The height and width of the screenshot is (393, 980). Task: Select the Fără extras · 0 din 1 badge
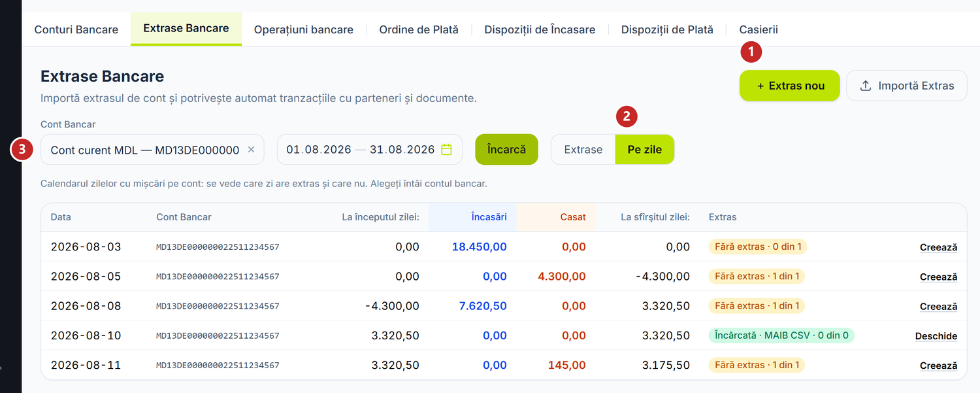(x=758, y=247)
